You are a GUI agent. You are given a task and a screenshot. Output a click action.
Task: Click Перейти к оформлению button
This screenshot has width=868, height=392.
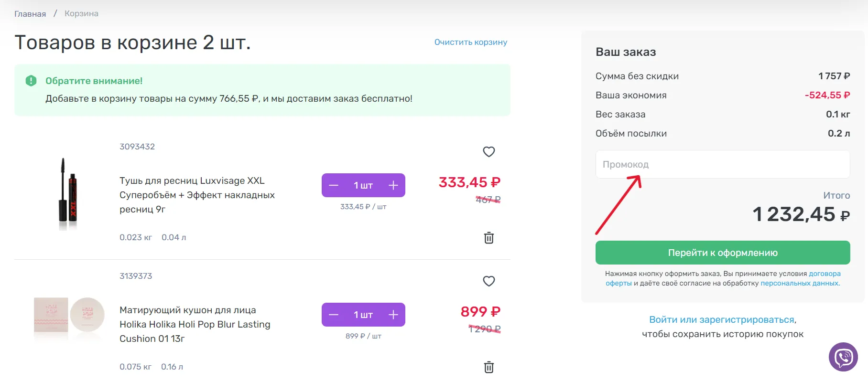click(x=723, y=253)
